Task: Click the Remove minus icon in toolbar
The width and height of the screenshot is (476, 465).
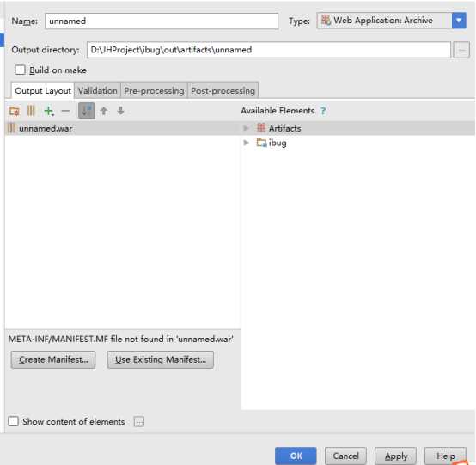Action: [65, 111]
